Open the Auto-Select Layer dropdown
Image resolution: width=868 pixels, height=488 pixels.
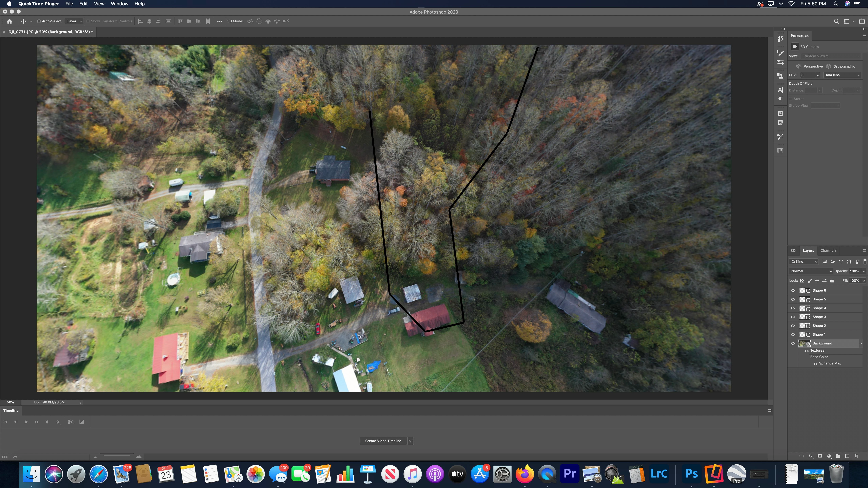(x=74, y=21)
